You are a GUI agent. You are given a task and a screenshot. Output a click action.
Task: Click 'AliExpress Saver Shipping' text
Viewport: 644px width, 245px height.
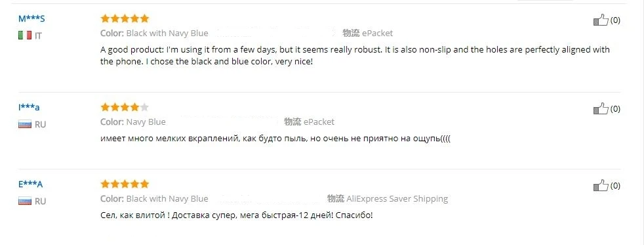click(397, 199)
